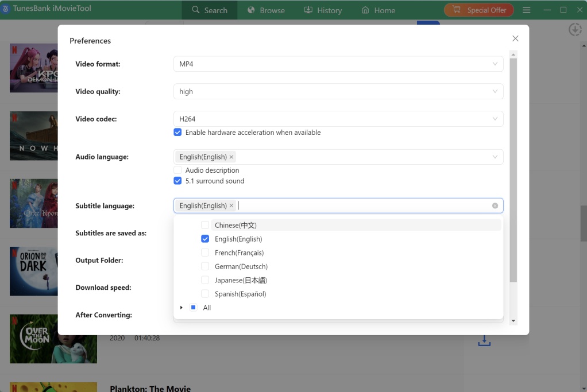Go to the History tab
The image size is (587, 392).
click(x=322, y=10)
